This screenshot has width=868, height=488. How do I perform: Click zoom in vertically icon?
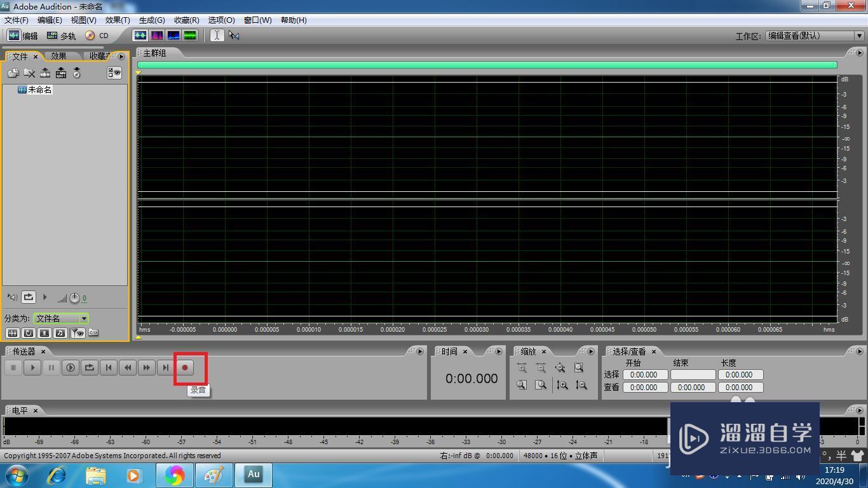[x=562, y=385]
